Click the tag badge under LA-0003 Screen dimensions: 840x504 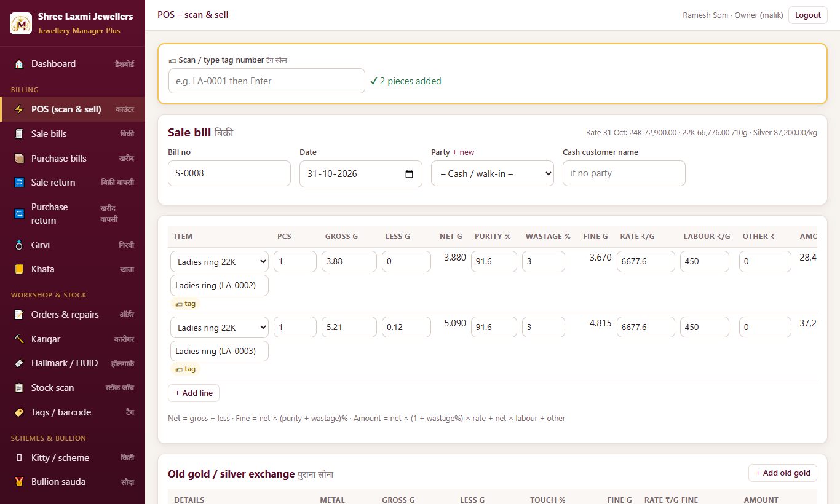tap(186, 369)
